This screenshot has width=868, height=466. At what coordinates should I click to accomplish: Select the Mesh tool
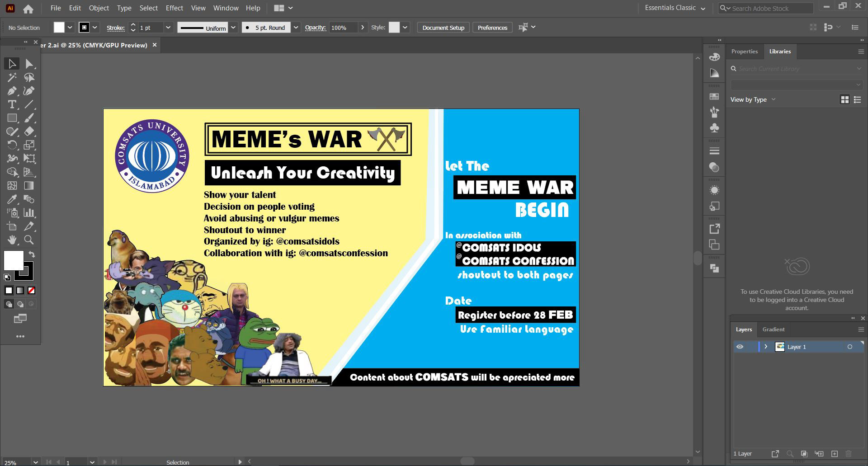(x=12, y=186)
